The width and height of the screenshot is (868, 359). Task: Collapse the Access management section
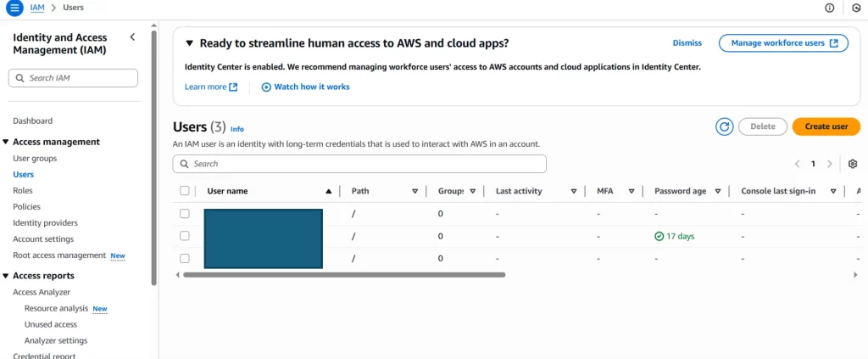point(6,142)
